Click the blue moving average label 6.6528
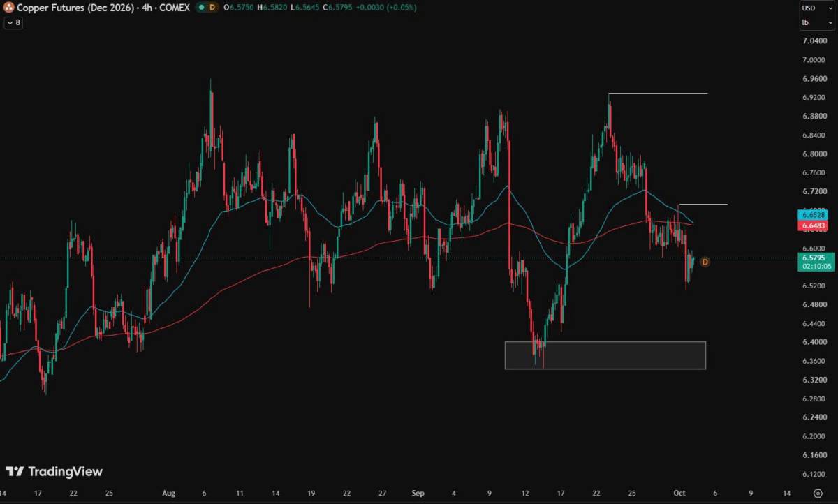This screenshot has height=504, width=838. click(x=811, y=216)
